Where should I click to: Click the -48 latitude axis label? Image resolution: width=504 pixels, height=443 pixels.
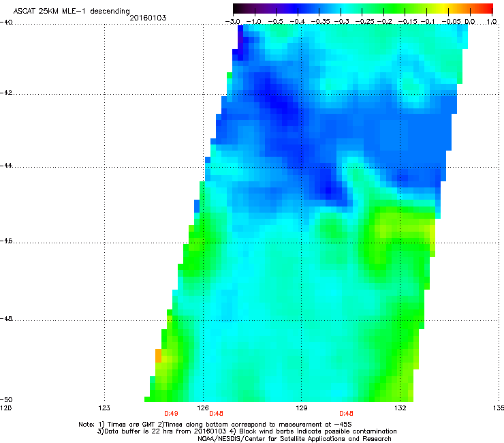(x=5, y=319)
